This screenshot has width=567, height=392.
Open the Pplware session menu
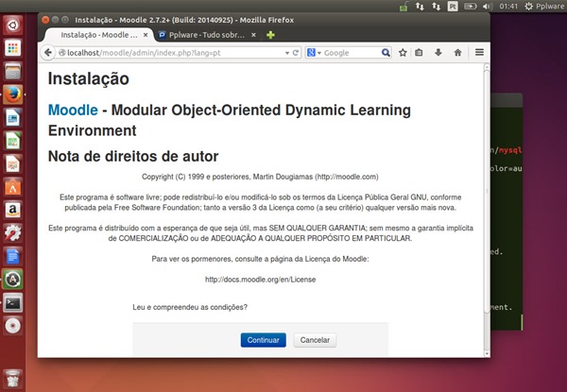tap(544, 7)
